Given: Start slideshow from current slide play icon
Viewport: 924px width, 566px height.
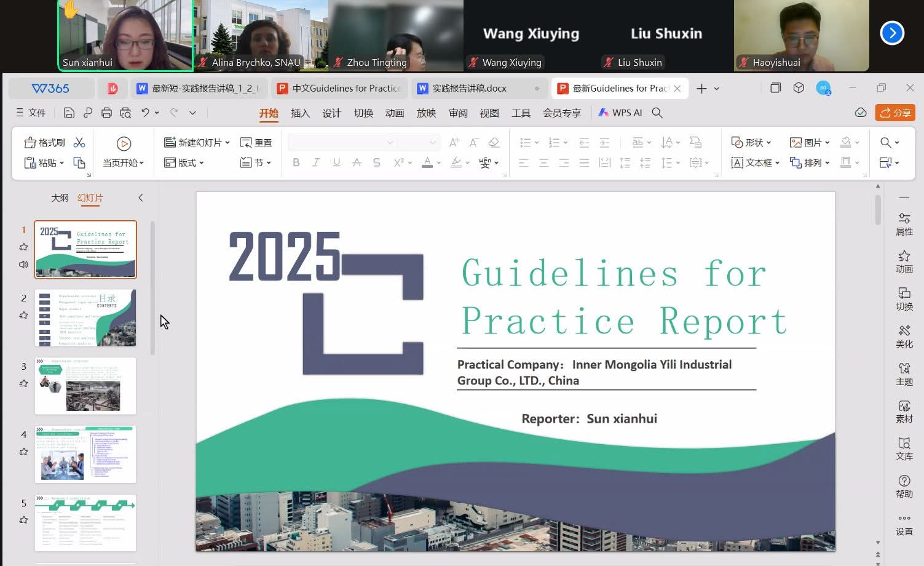Looking at the screenshot, I should click(124, 144).
